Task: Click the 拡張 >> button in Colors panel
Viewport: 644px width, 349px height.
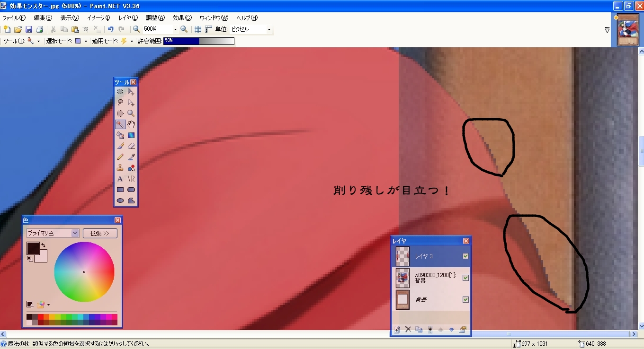Action: pyautogui.click(x=100, y=233)
